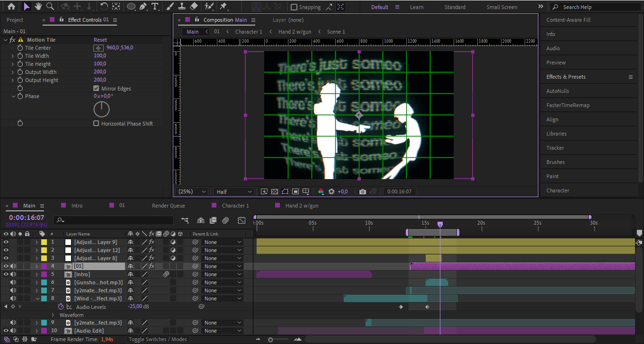Screen dimensions: 644x344
Task: Activate the Puppet Pin tool
Action: click(x=223, y=7)
